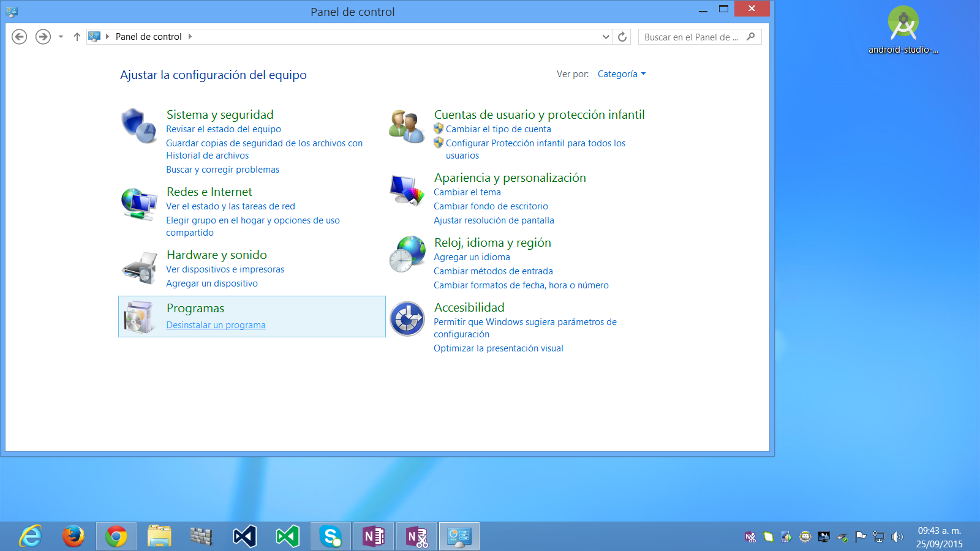Open the OneNote taskbar icon
980x551 pixels.
click(x=374, y=537)
